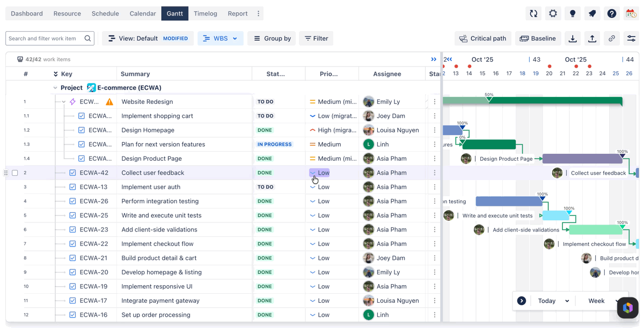Toggle the Critical path button

pos(483,39)
